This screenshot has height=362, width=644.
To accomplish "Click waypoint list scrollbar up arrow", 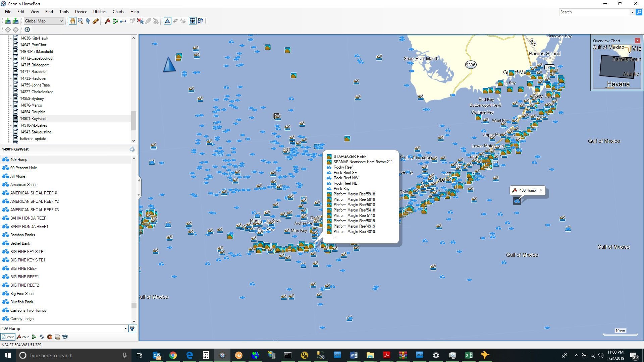I will [134, 158].
